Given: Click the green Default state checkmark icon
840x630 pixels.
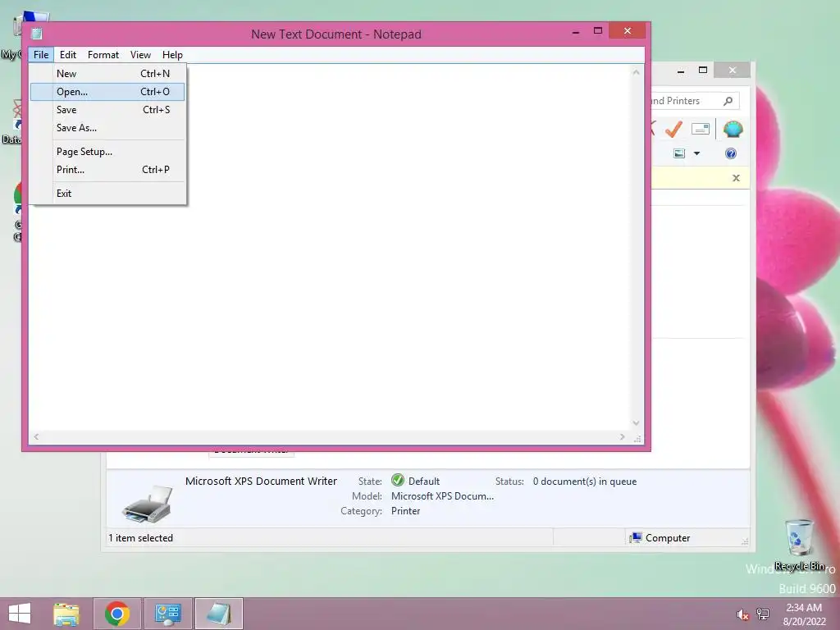Looking at the screenshot, I should click(398, 480).
